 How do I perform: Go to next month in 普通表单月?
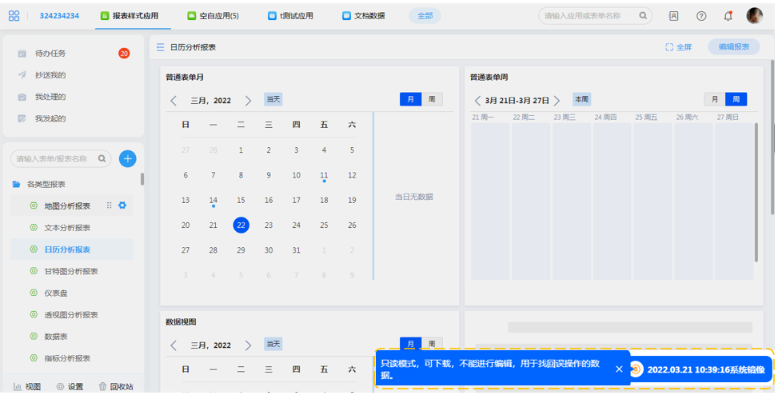[x=248, y=101]
